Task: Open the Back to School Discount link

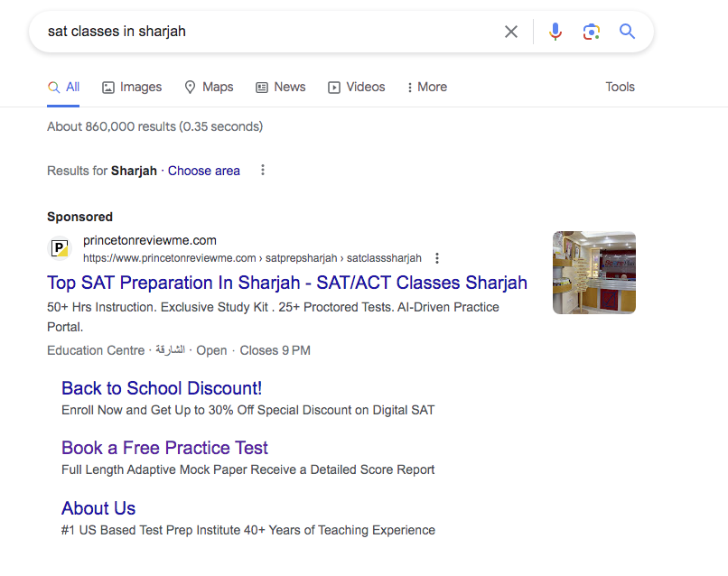Action: 162,388
